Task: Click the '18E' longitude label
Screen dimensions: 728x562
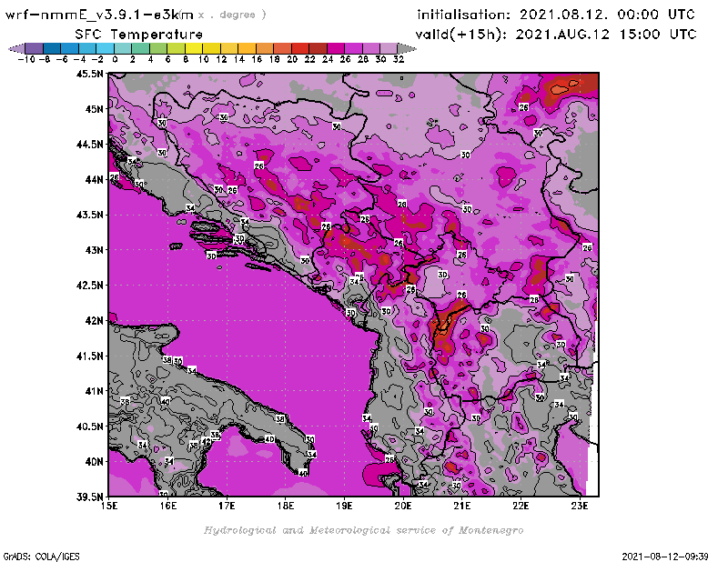Action: click(x=286, y=506)
